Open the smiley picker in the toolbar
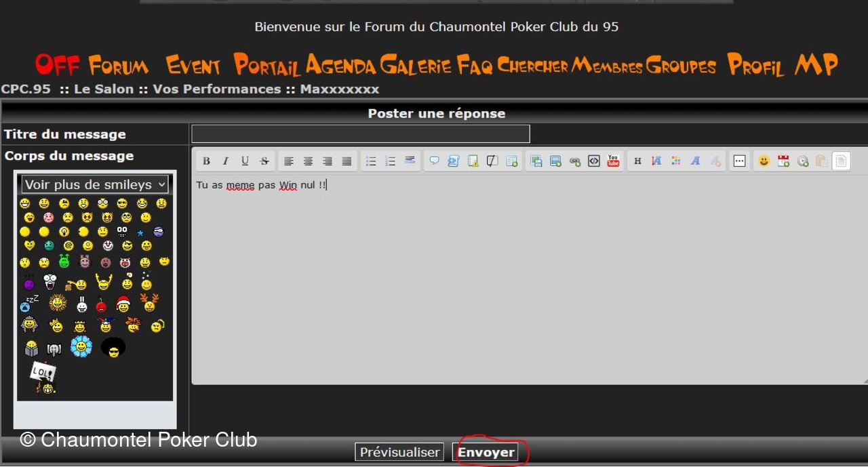Screen dimensions: 868x467 click(764, 161)
